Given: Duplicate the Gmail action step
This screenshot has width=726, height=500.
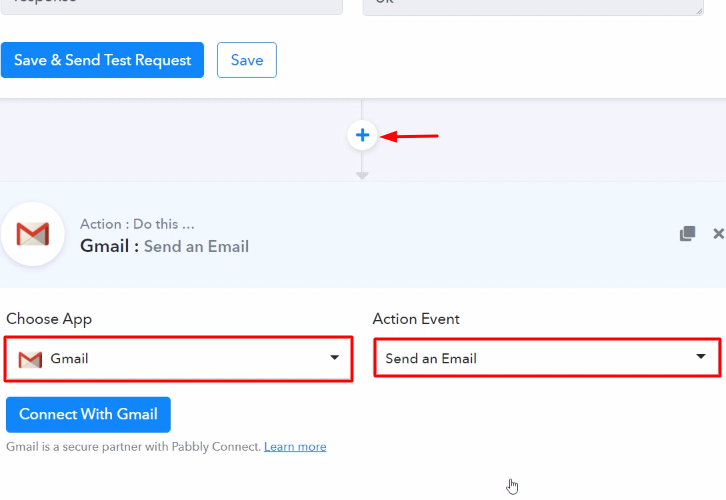Looking at the screenshot, I should (688, 233).
